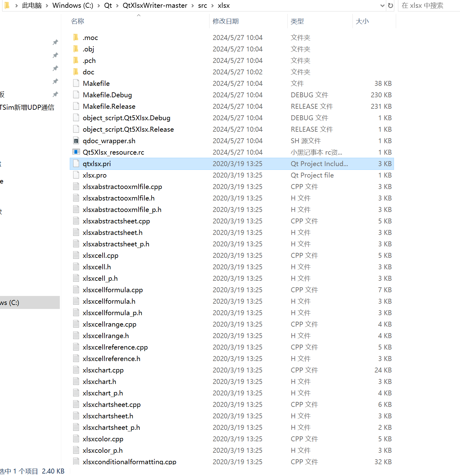Select TSim新增UDP通信 in the navigation pane
The height and width of the screenshot is (476, 460).
(27, 107)
